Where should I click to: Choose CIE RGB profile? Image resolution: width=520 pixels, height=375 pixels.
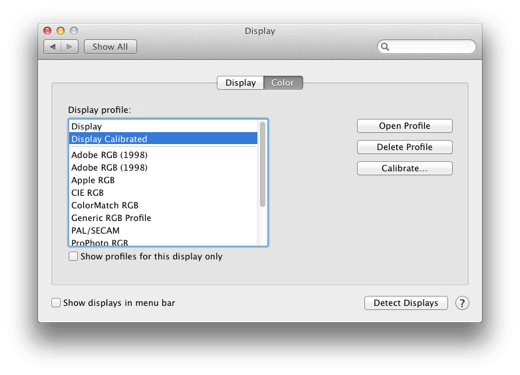[163, 193]
